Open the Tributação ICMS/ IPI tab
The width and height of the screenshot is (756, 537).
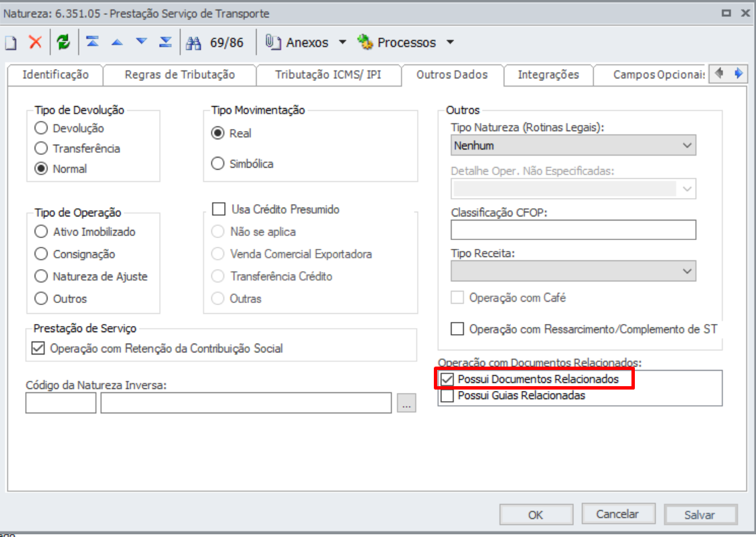[328, 75]
